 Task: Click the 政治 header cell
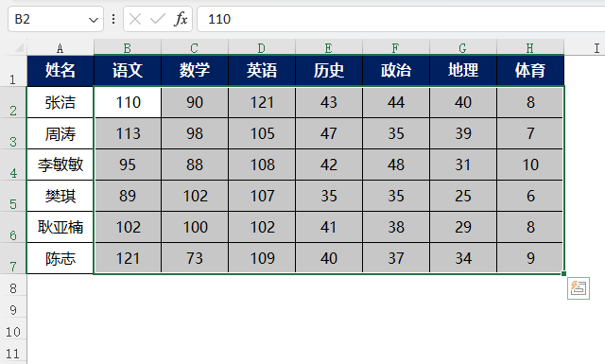click(x=396, y=71)
